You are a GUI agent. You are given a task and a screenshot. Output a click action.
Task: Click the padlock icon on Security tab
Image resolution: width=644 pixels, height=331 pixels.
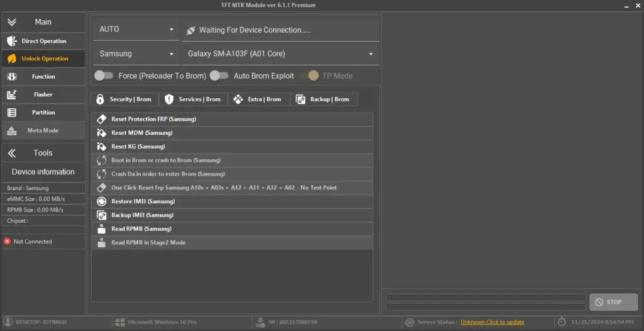point(100,99)
